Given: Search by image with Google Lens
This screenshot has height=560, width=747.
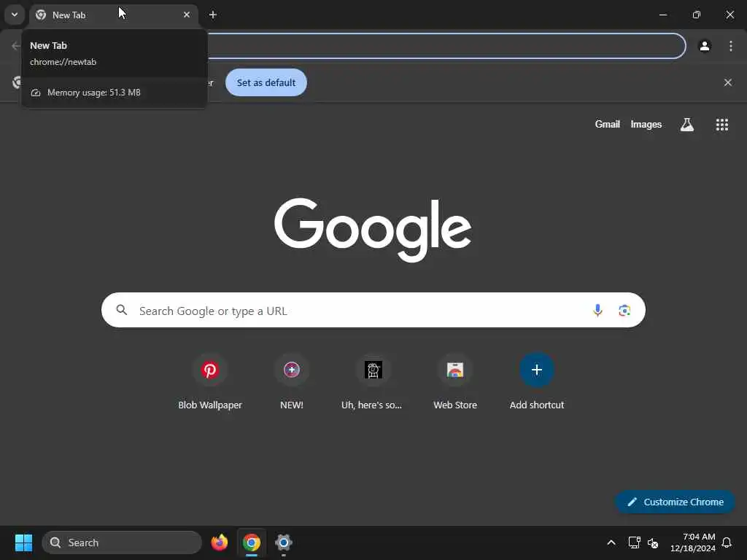Looking at the screenshot, I should click(x=624, y=311).
